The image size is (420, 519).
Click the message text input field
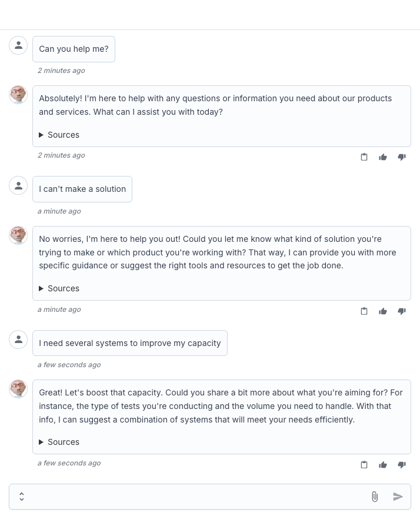194,497
